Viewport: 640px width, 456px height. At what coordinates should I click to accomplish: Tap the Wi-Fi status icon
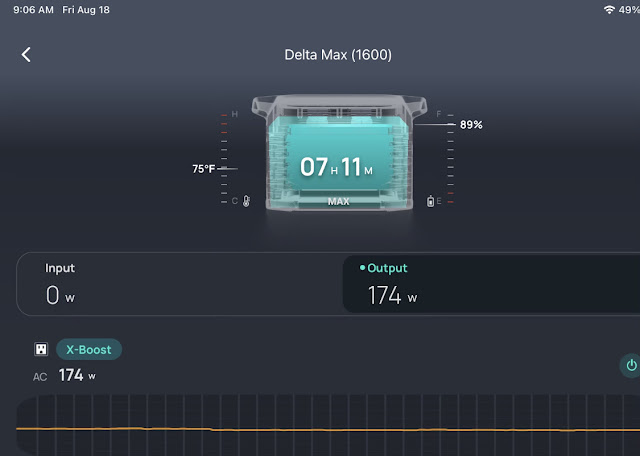tap(609, 9)
